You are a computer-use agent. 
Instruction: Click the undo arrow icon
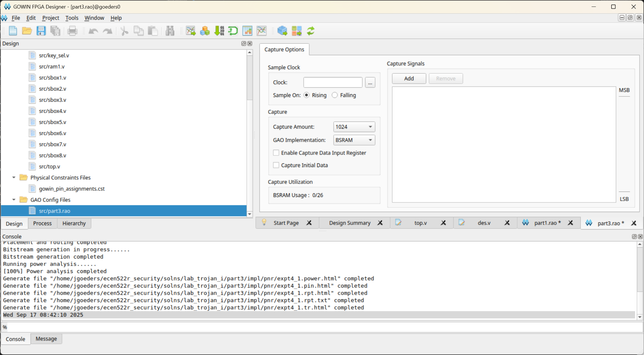click(93, 31)
